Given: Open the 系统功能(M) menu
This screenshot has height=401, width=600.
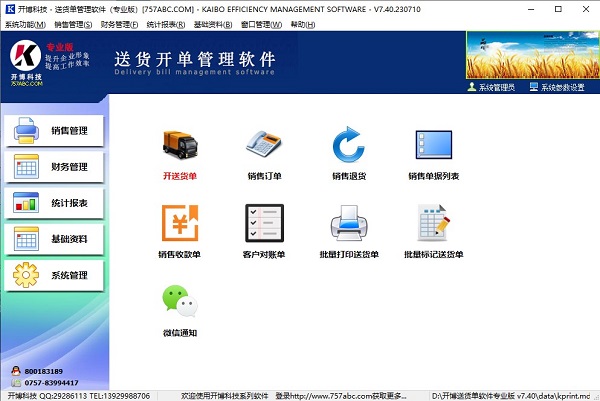Looking at the screenshot, I should coord(25,24).
